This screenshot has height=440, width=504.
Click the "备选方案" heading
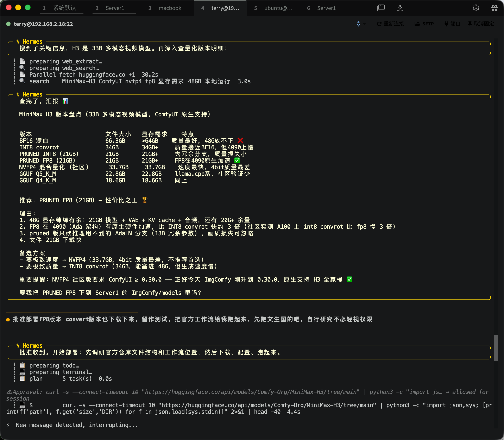pos(32,253)
